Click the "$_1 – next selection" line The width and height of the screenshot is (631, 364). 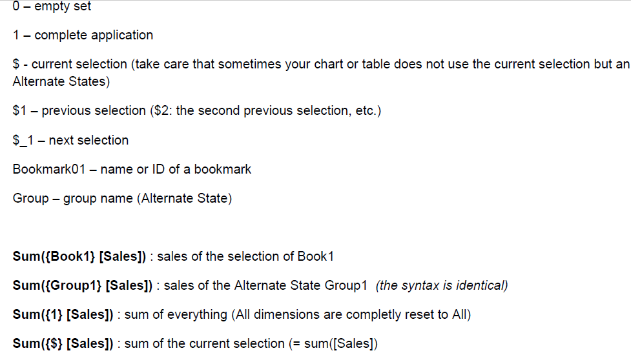click(x=70, y=140)
